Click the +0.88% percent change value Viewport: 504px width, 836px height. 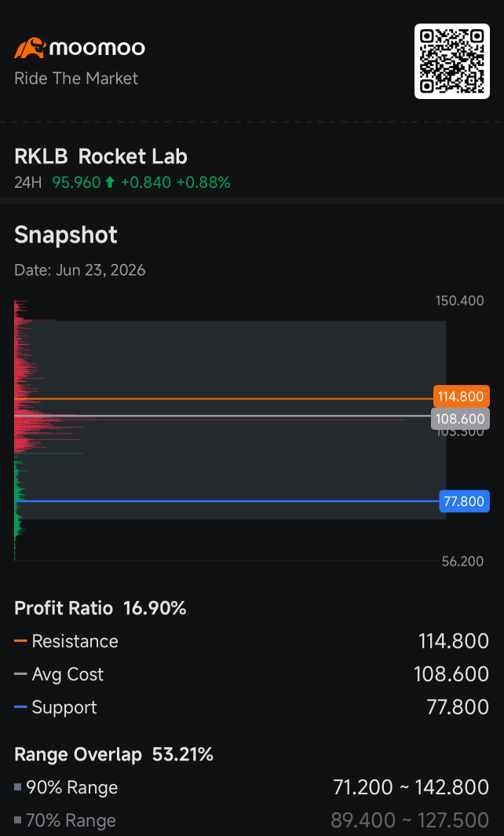tap(203, 183)
